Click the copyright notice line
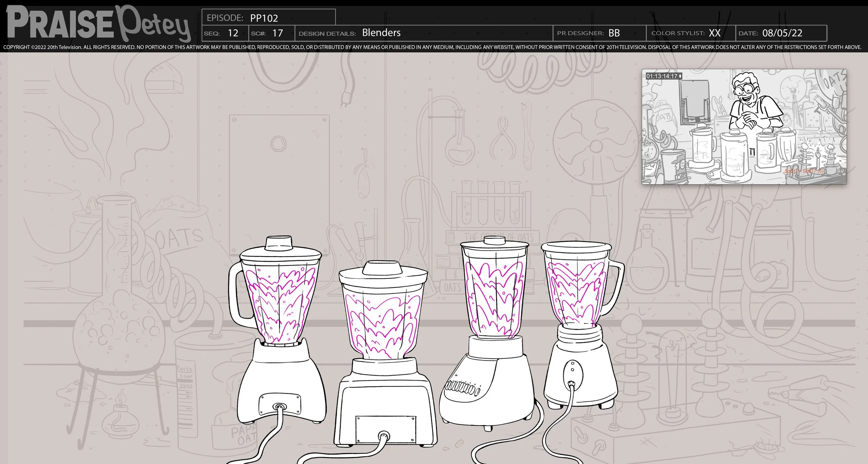This screenshot has width=868, height=464. pyautogui.click(x=432, y=47)
